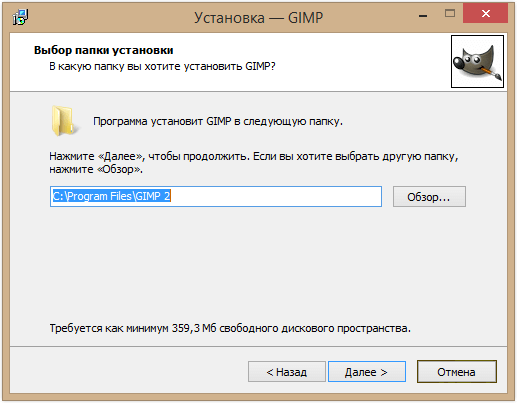Click the text Программа установит GIMP в следующую папку
Screen dimensions: 517x403
click(x=218, y=121)
